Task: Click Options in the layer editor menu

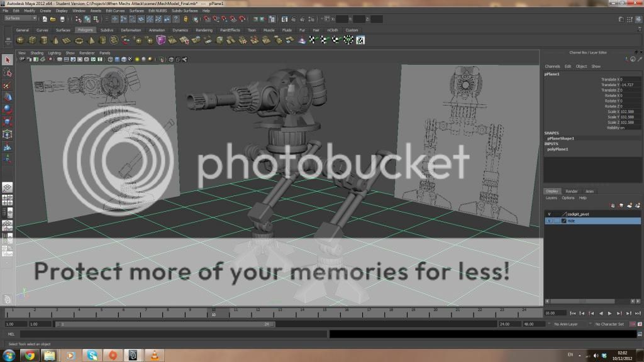Action: [x=568, y=198]
